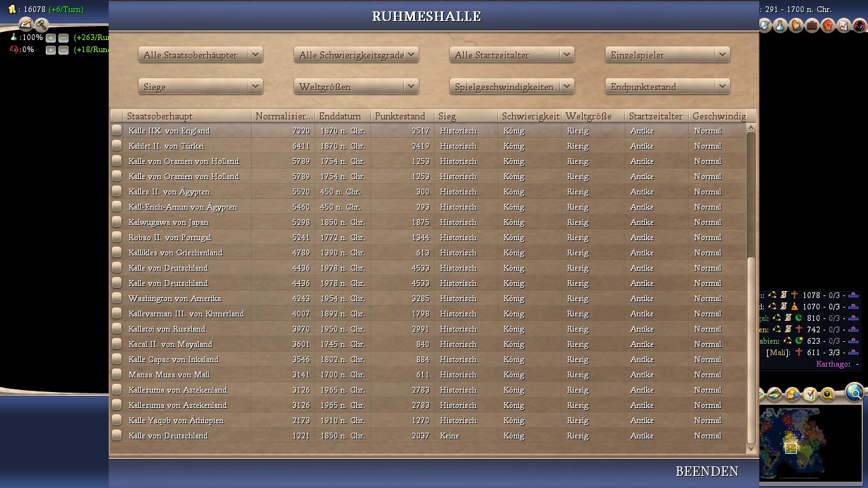Expand the Alle Staatsoberhäupter dropdown
The height and width of the screenshot is (488, 868).
(200, 55)
